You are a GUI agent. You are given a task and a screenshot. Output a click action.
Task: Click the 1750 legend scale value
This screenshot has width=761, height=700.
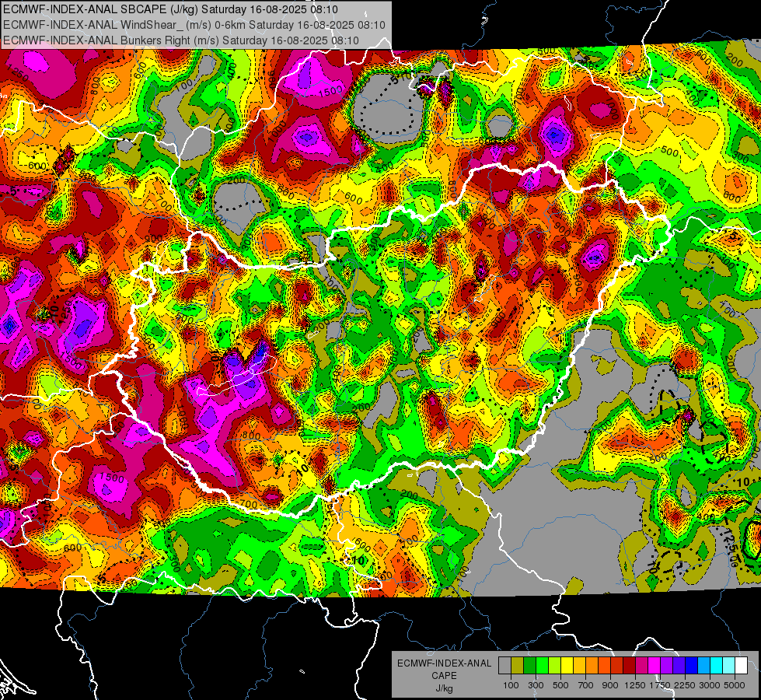[x=660, y=685]
